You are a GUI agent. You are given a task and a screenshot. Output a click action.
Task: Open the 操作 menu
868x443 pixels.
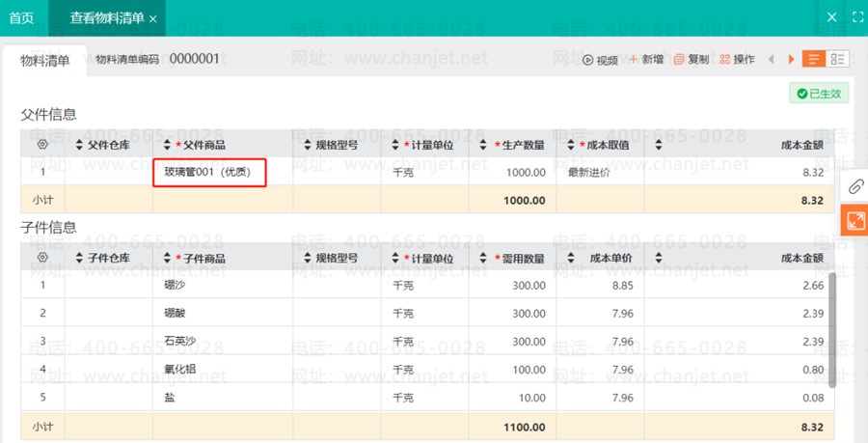(x=737, y=59)
